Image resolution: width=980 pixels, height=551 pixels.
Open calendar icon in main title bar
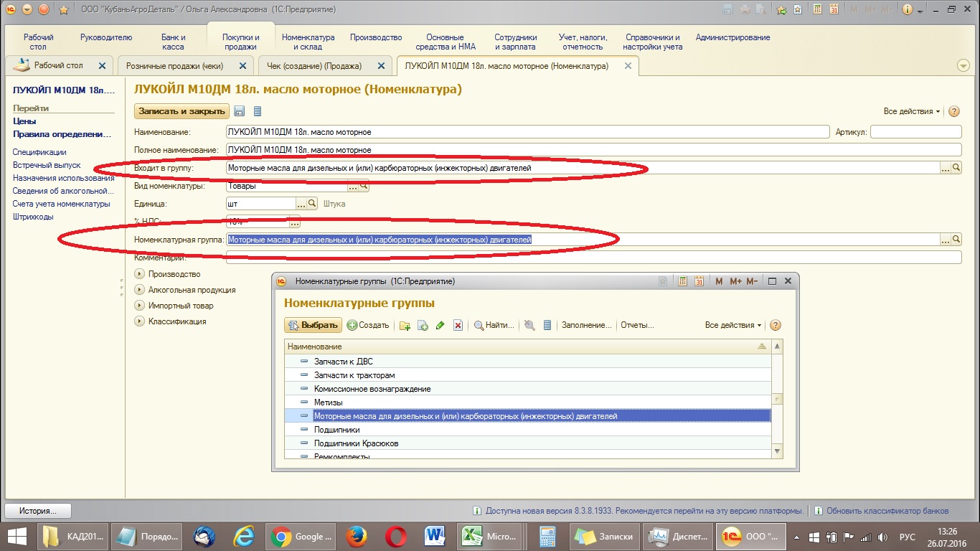pos(834,9)
